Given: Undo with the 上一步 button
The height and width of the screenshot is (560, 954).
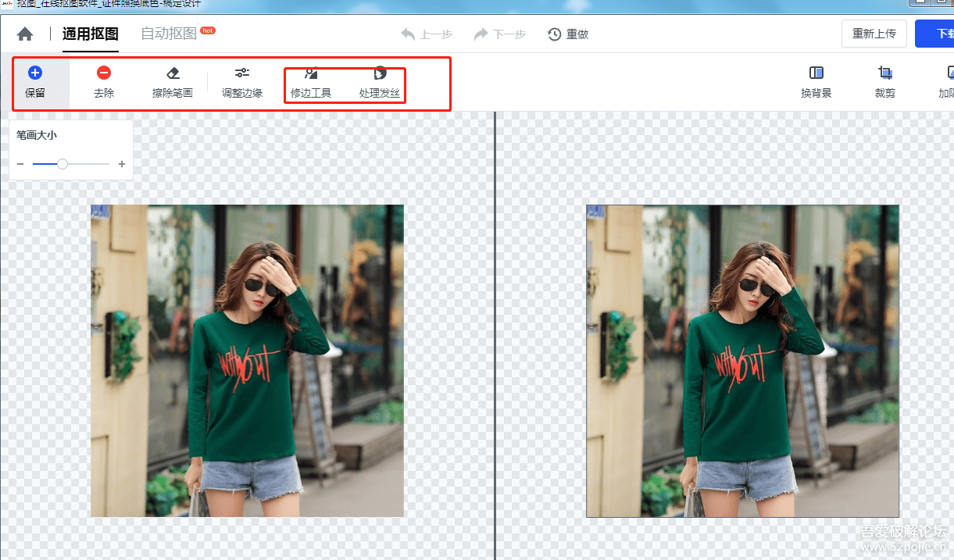Looking at the screenshot, I should [x=427, y=34].
